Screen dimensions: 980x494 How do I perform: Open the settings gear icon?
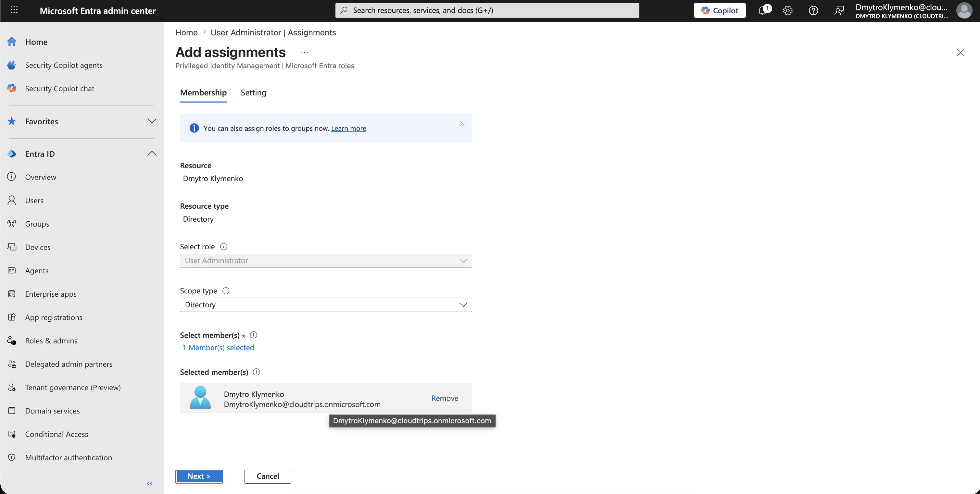[788, 10]
